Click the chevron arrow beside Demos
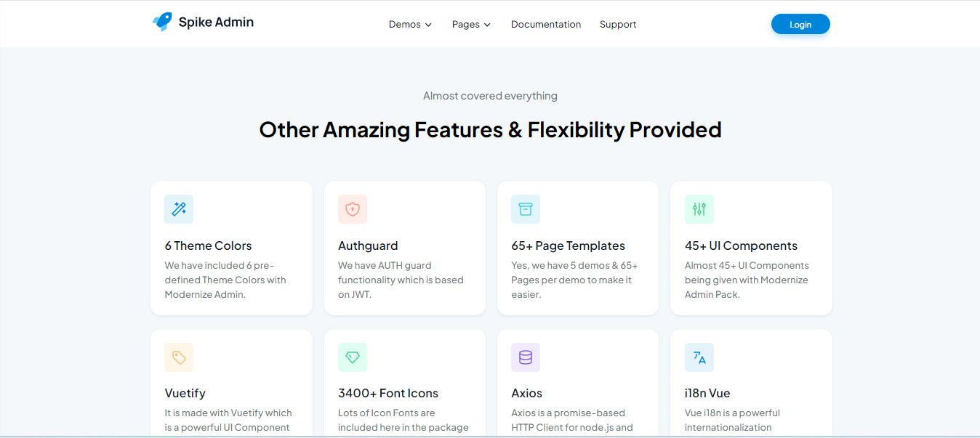980x438 pixels. click(x=428, y=25)
